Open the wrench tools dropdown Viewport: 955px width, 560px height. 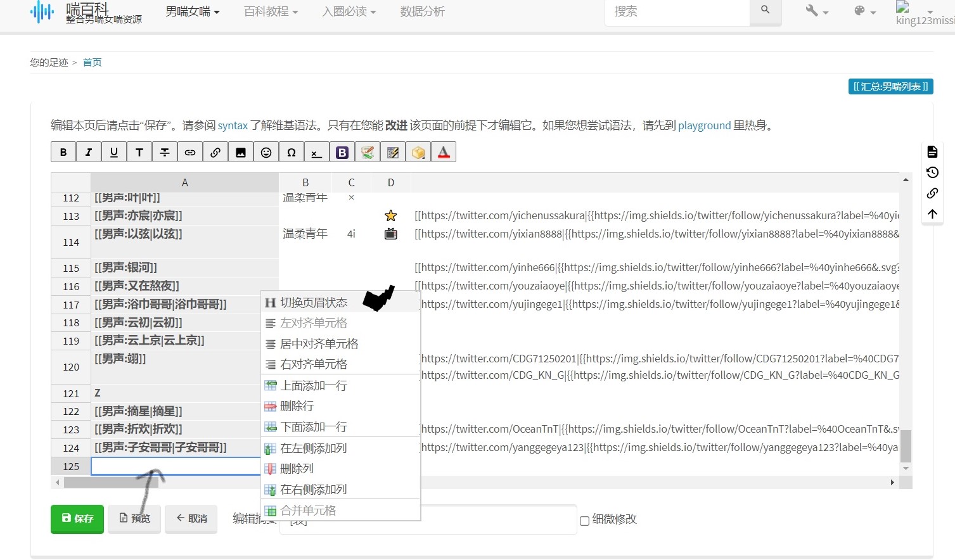(x=817, y=11)
